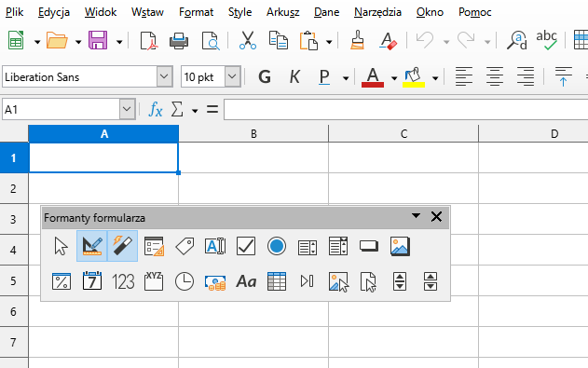Insert an image control in form
This screenshot has width=588, height=368.
coord(400,246)
